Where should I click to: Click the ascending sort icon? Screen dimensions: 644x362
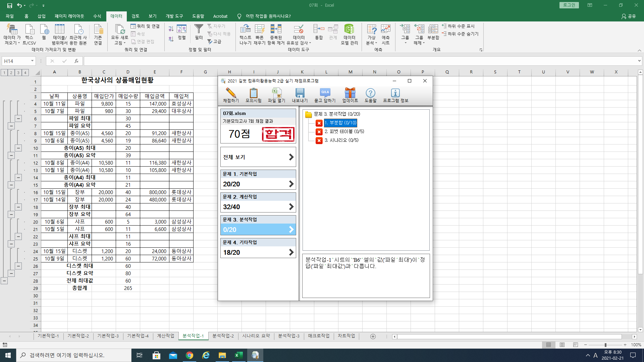click(x=171, y=29)
